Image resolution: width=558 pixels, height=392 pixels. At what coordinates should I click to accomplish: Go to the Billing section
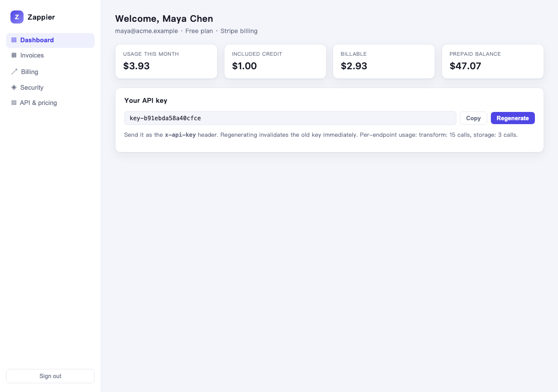tap(50, 71)
